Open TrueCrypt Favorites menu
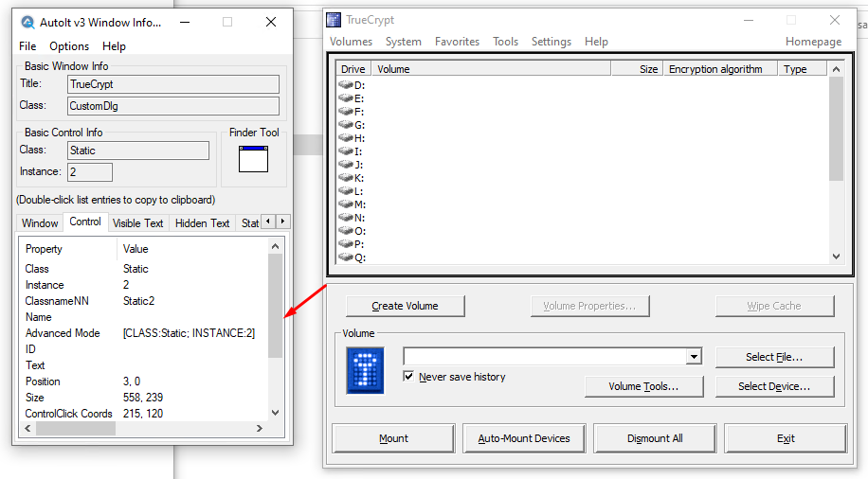This screenshot has height=479, width=868. pyautogui.click(x=458, y=42)
